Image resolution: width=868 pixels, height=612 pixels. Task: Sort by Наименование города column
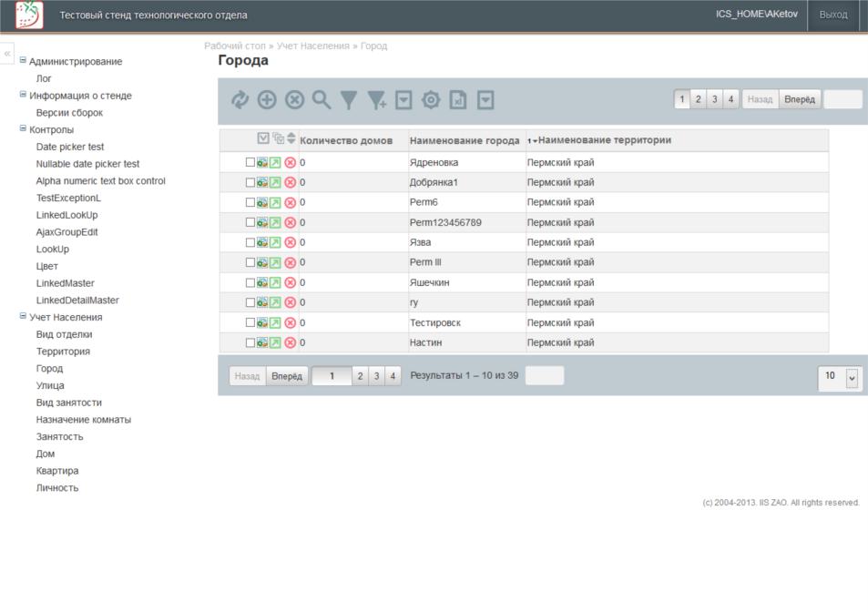tap(465, 140)
